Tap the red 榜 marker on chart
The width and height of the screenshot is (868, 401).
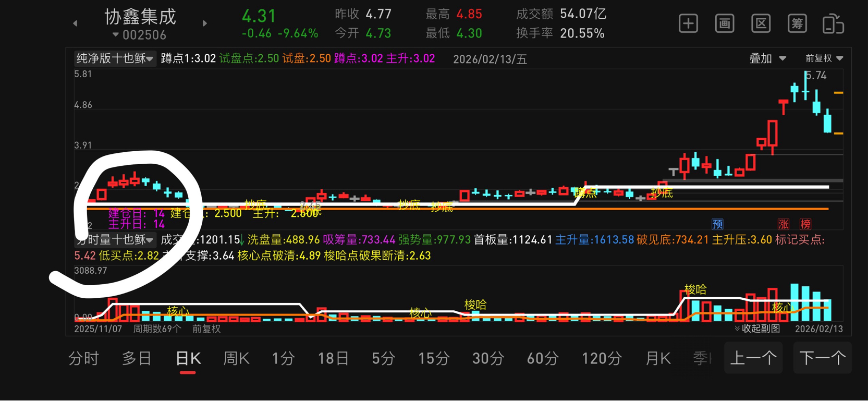(x=805, y=224)
